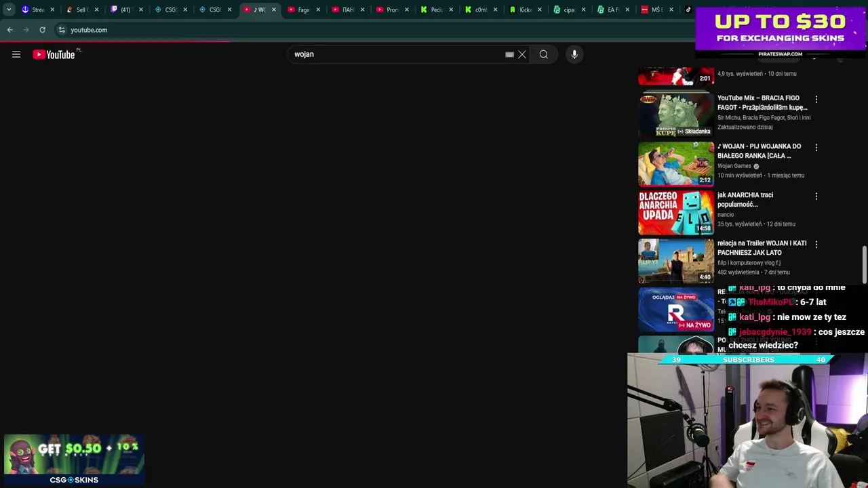Open options for 'relacja na Trailer' video
Viewport: 868px width, 488px height.
click(816, 244)
